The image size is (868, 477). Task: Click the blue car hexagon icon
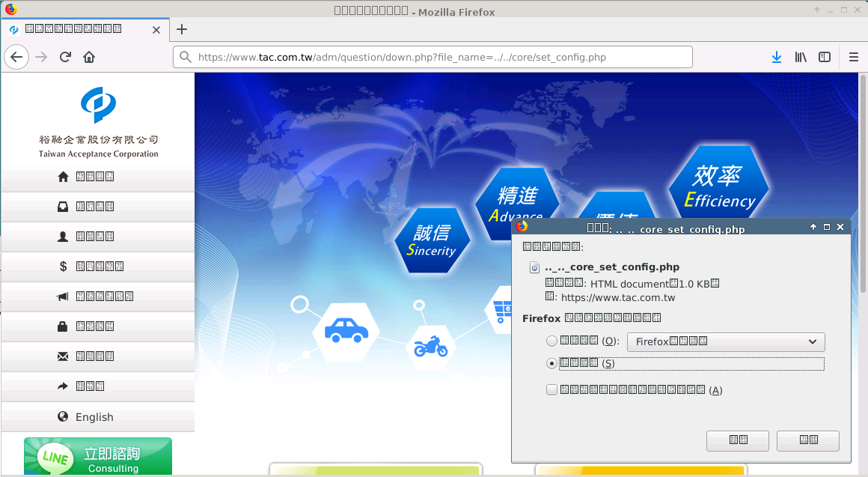pyautogui.click(x=346, y=332)
